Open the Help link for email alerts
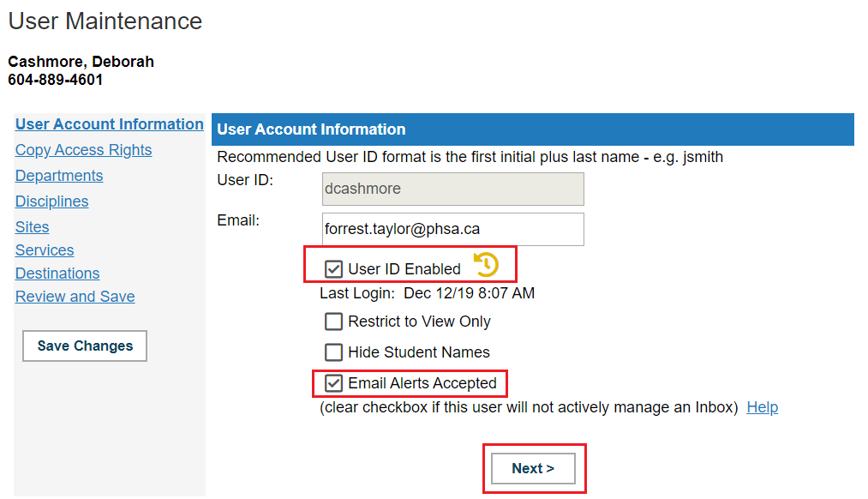The height and width of the screenshot is (499, 868). (763, 407)
